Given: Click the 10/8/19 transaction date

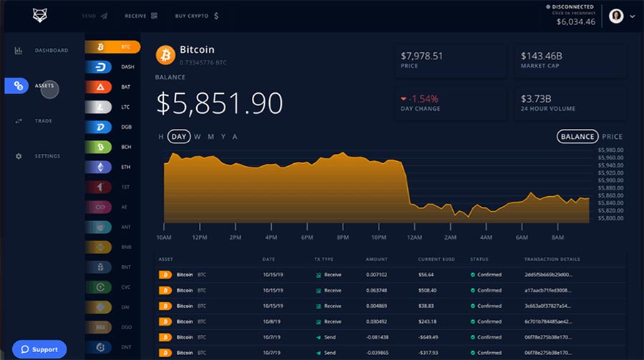Looking at the screenshot, I should click(271, 321).
